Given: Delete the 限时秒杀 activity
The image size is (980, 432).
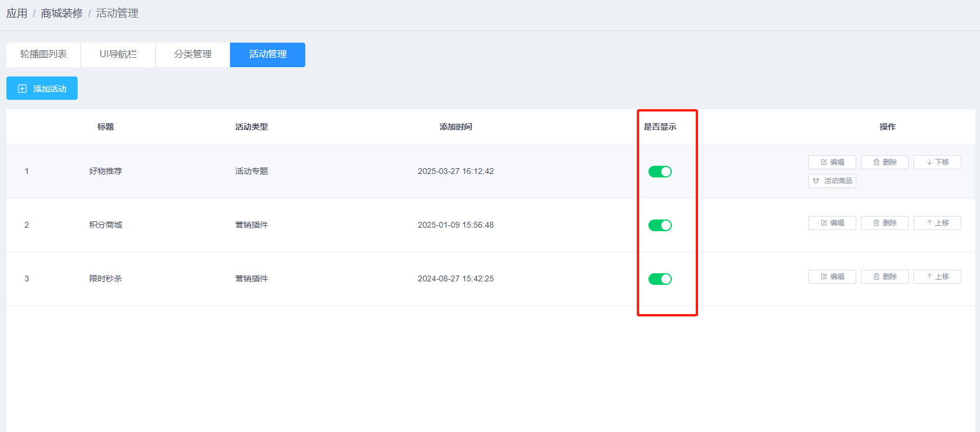Looking at the screenshot, I should pos(884,277).
